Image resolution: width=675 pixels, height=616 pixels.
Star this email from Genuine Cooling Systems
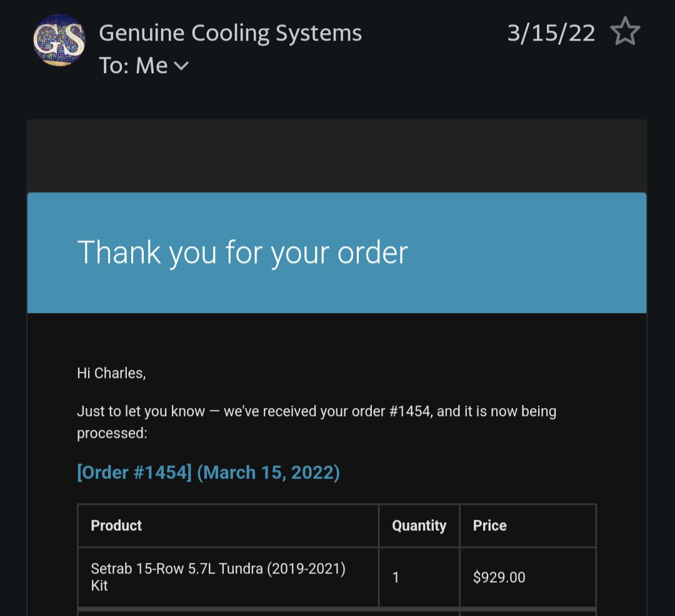625,32
